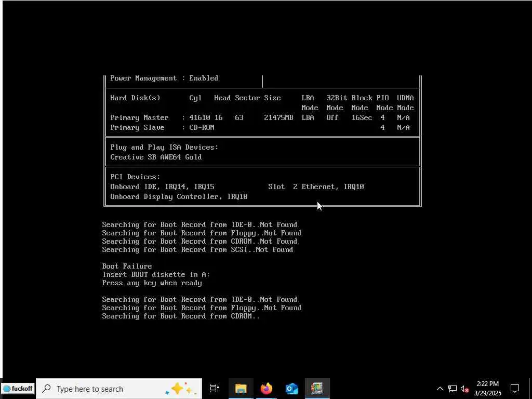Open the Windows Start button
This screenshot has width=532, height=399.
point(18,389)
